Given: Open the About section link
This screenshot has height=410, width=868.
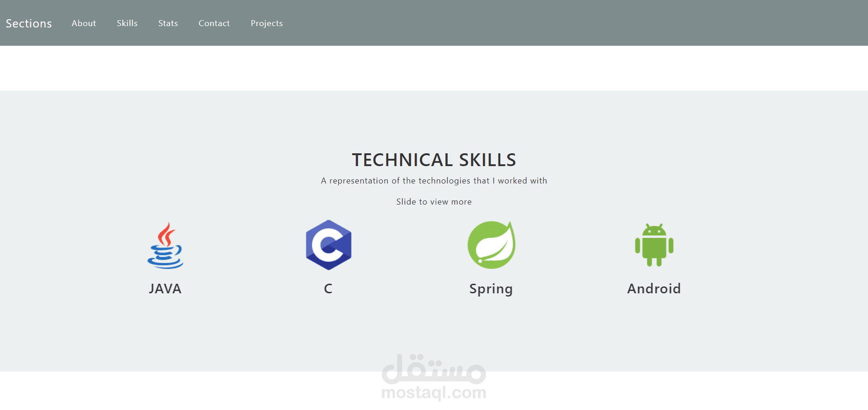Looking at the screenshot, I should 84,23.
